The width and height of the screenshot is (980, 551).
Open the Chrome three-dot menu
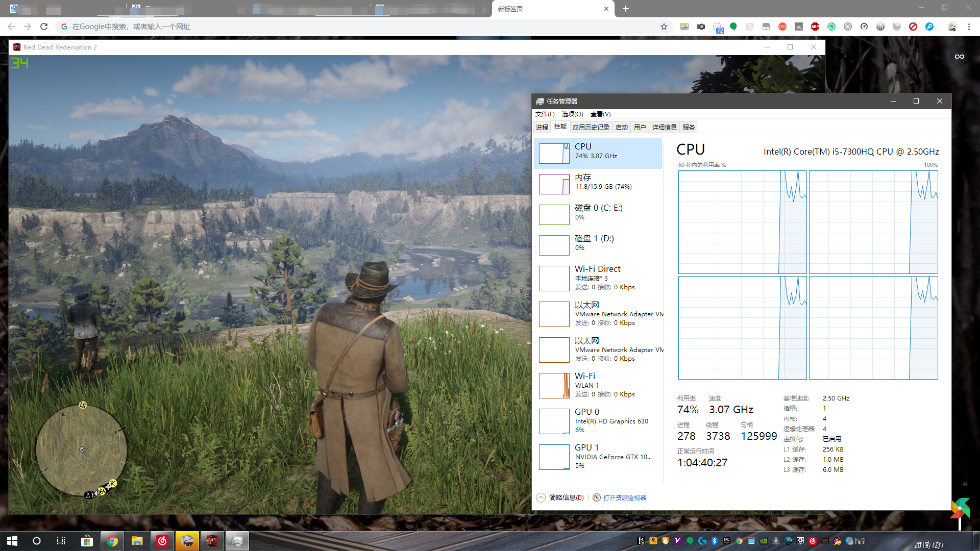tap(969, 27)
